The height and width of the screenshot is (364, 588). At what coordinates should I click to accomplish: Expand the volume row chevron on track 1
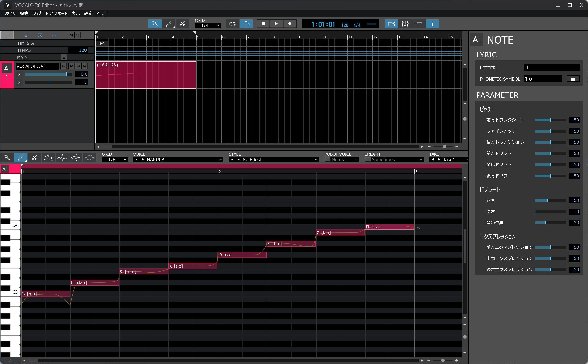pos(19,74)
